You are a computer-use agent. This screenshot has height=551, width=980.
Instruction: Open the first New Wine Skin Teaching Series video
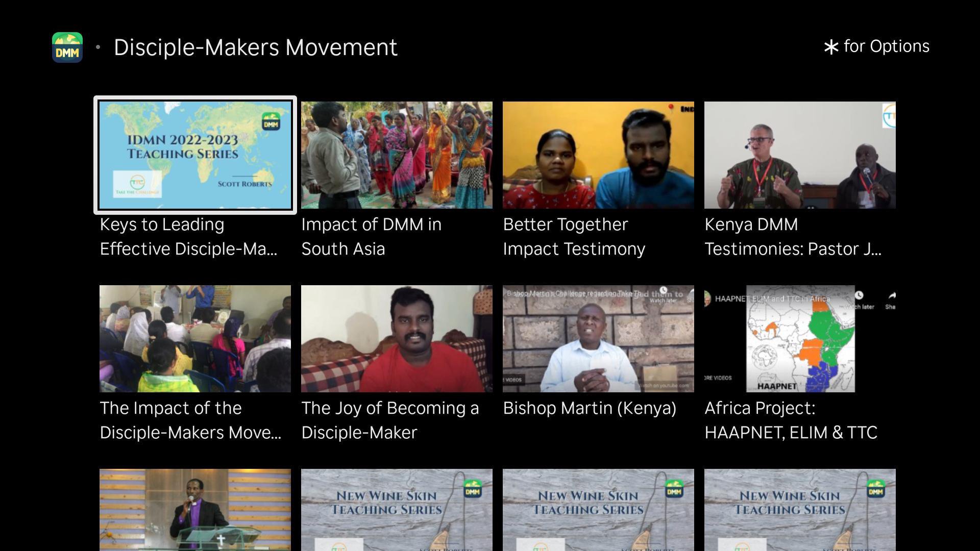(x=397, y=510)
